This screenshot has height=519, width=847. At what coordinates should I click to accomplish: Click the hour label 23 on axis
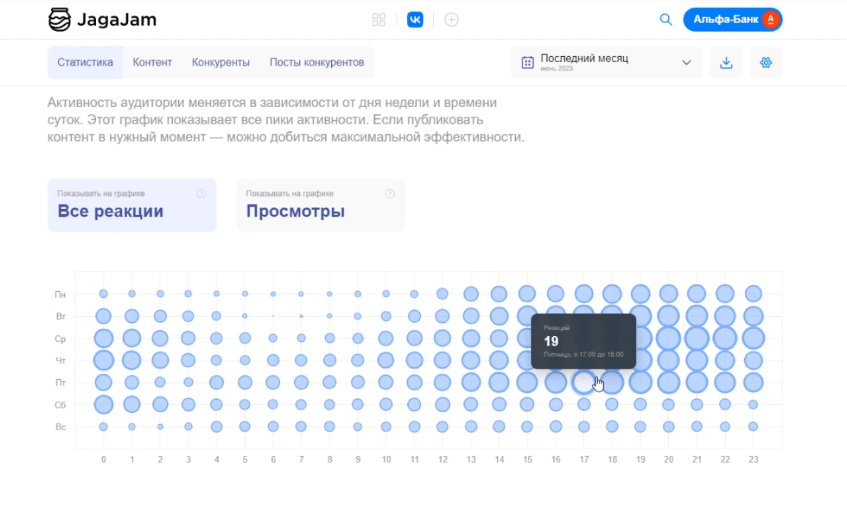[753, 460]
